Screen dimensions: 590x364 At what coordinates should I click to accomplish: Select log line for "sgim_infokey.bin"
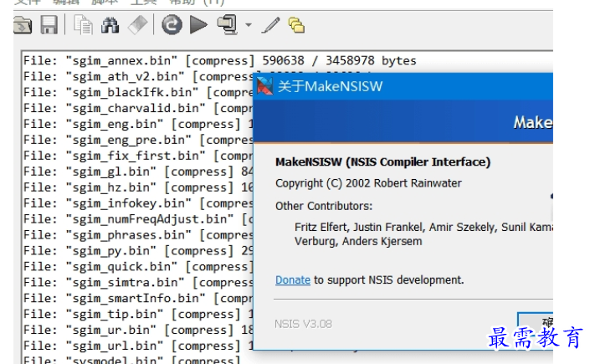click(x=138, y=203)
